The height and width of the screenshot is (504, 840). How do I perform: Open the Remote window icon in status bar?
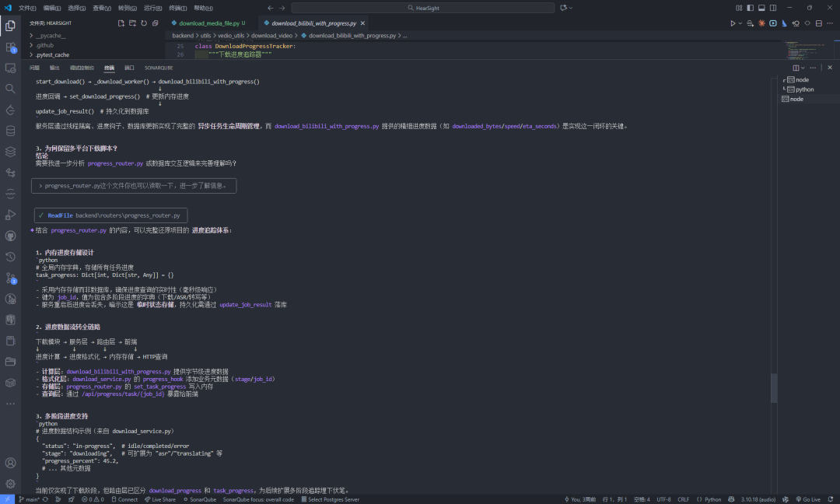[8, 499]
